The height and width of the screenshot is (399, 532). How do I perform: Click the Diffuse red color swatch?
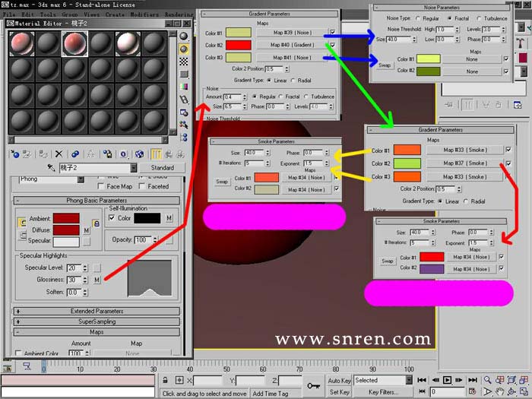click(x=66, y=230)
